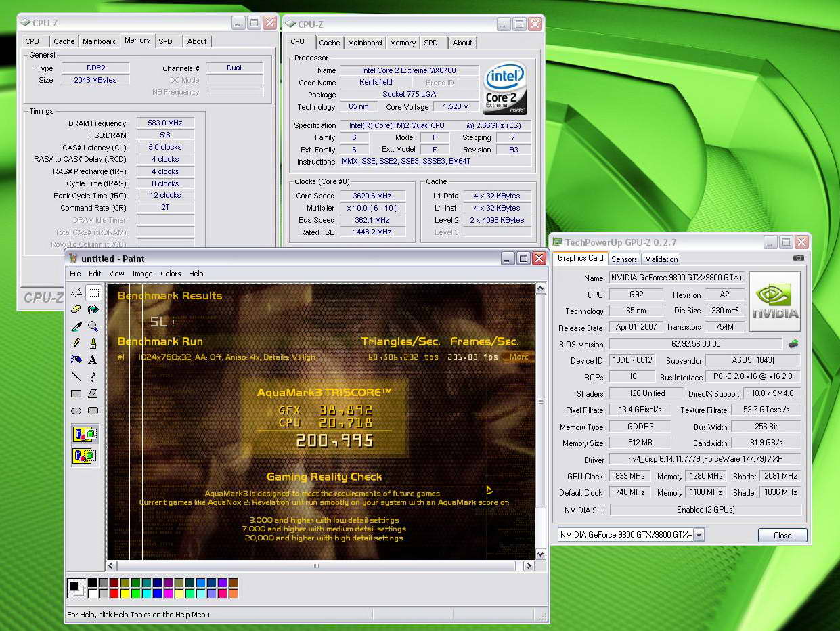Choose the Ellipse shape tool

[76, 411]
